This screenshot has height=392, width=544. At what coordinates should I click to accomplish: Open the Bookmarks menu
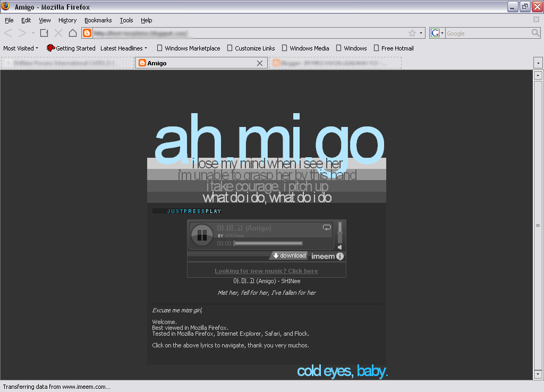point(98,20)
